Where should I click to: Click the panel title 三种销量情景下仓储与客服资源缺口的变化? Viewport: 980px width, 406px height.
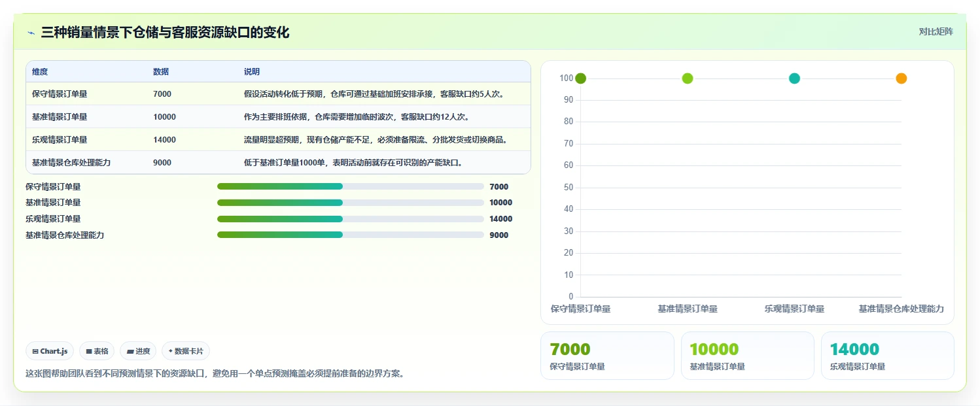[165, 32]
